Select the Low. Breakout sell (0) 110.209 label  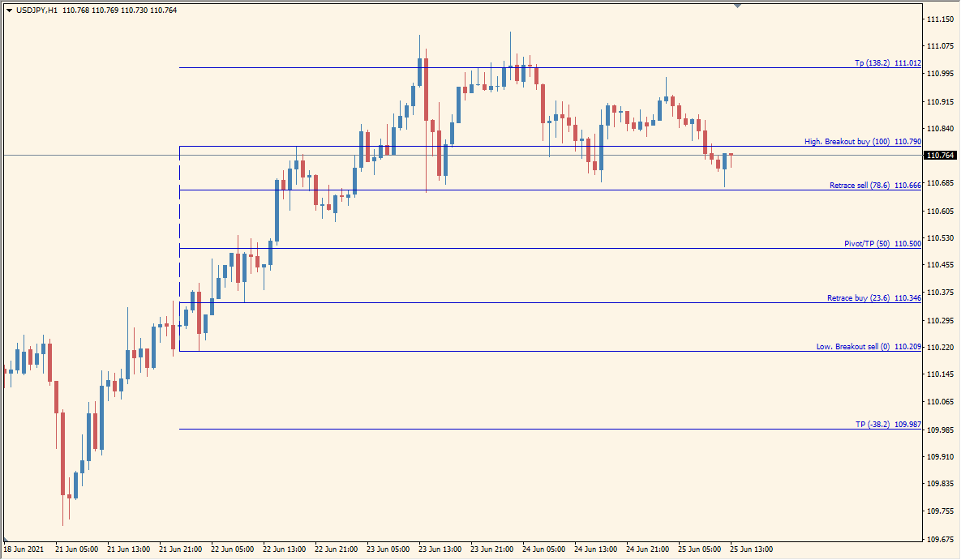[x=869, y=347]
